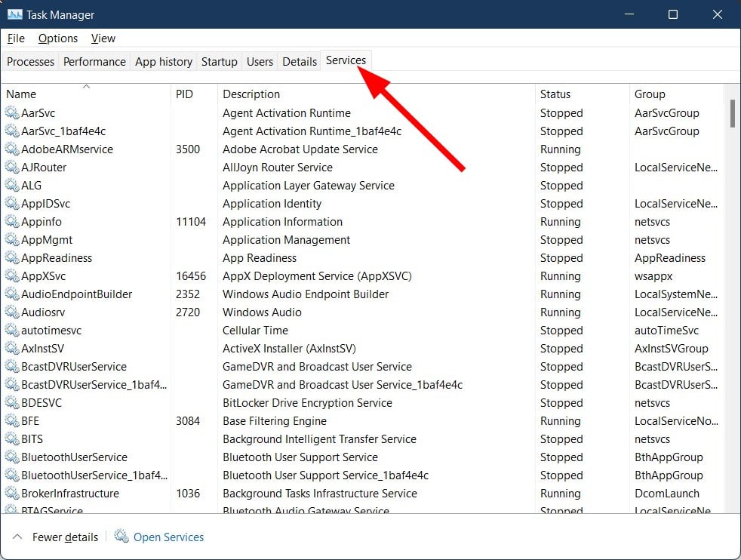Screen dimensions: 741x560
Task: Click the gear icon beside BrokerInfrastructure
Action: [12, 493]
